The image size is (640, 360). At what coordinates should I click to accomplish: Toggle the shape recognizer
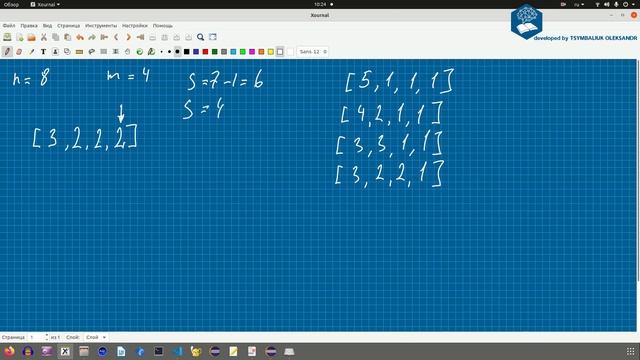(67, 52)
